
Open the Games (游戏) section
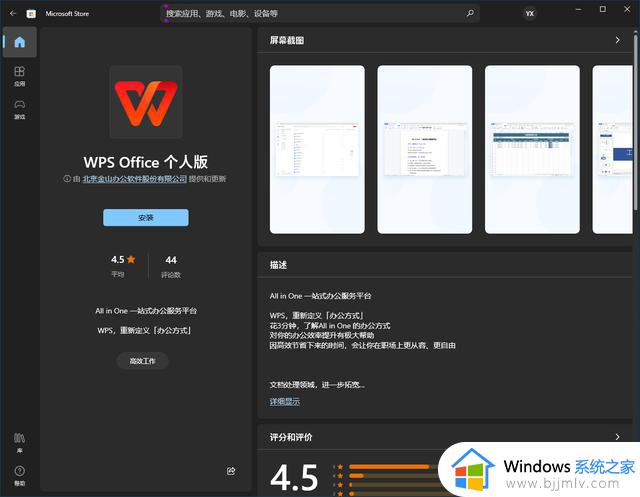tap(20, 109)
